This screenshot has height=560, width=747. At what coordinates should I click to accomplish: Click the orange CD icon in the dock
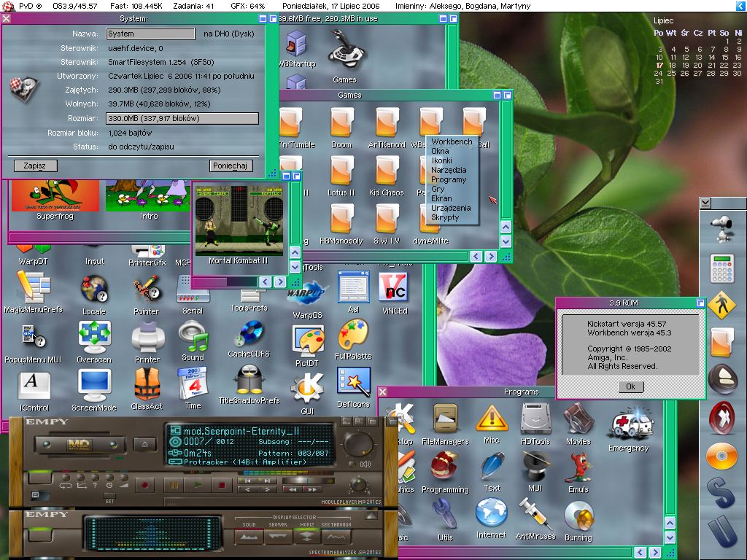721,456
